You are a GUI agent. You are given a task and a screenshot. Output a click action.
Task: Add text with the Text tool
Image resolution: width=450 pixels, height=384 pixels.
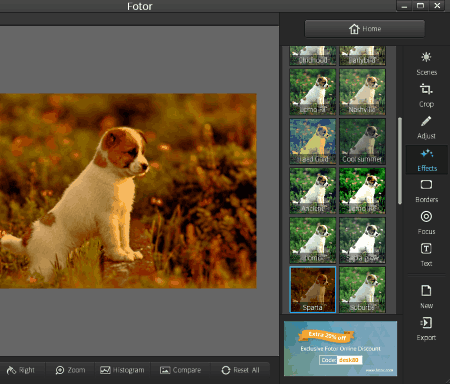coord(426,255)
